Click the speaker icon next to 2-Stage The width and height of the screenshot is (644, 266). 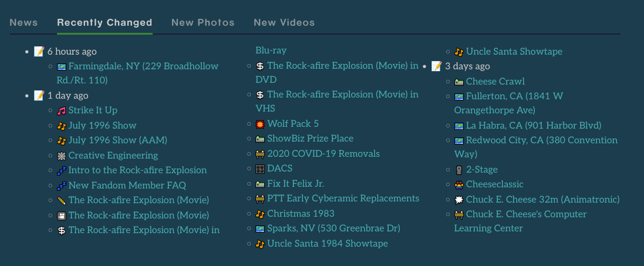pyautogui.click(x=459, y=170)
